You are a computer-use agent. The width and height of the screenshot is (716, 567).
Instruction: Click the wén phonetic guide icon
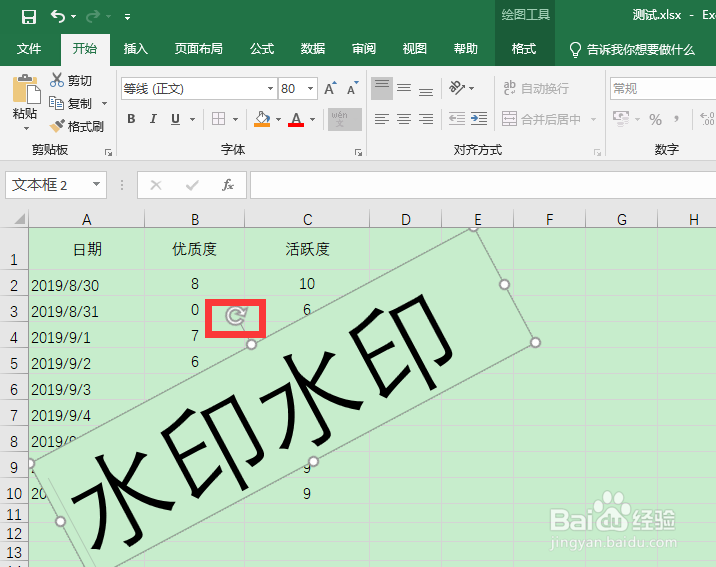pos(345,119)
